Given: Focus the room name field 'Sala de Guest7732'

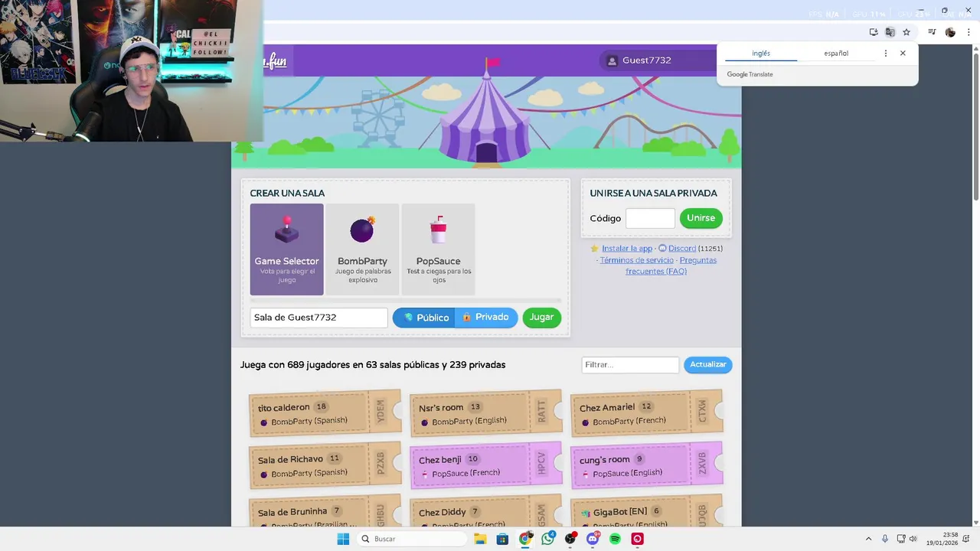Looking at the screenshot, I should click(318, 318).
